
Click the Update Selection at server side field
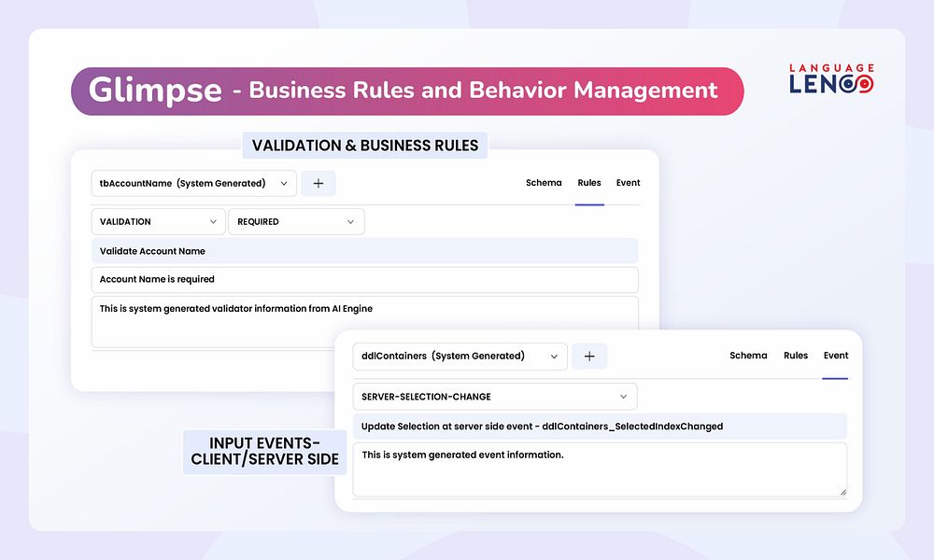click(600, 427)
